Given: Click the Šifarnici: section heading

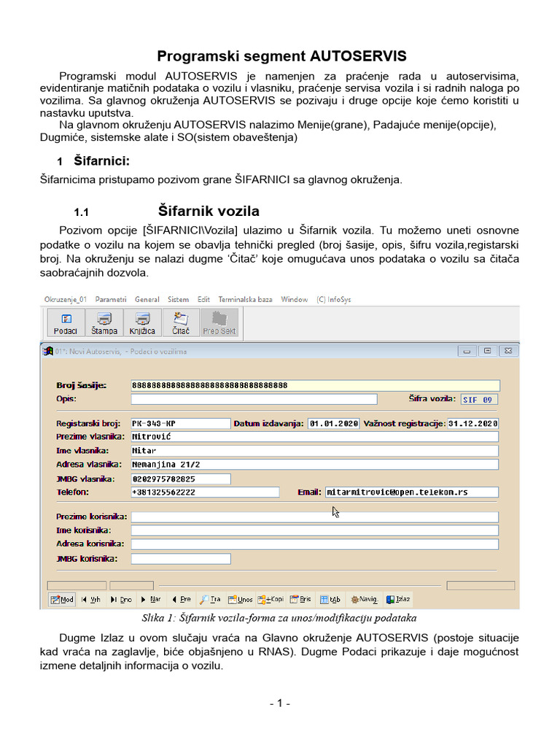Looking at the screenshot, I should pyautogui.click(x=101, y=161).
